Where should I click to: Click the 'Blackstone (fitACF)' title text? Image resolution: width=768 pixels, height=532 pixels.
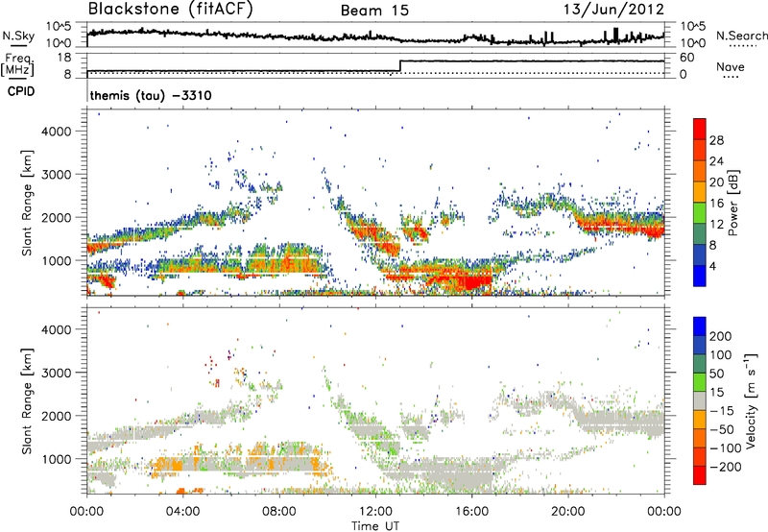tap(170, 10)
